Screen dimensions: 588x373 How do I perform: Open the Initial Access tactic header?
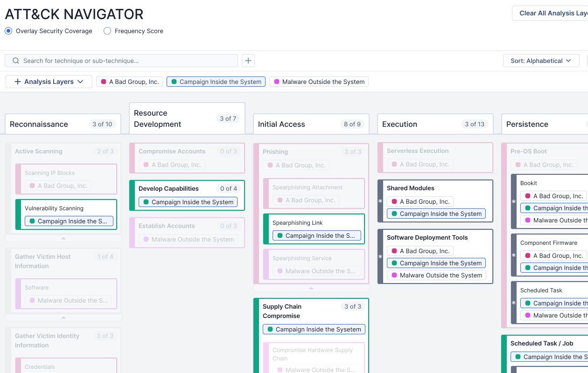pos(311,124)
